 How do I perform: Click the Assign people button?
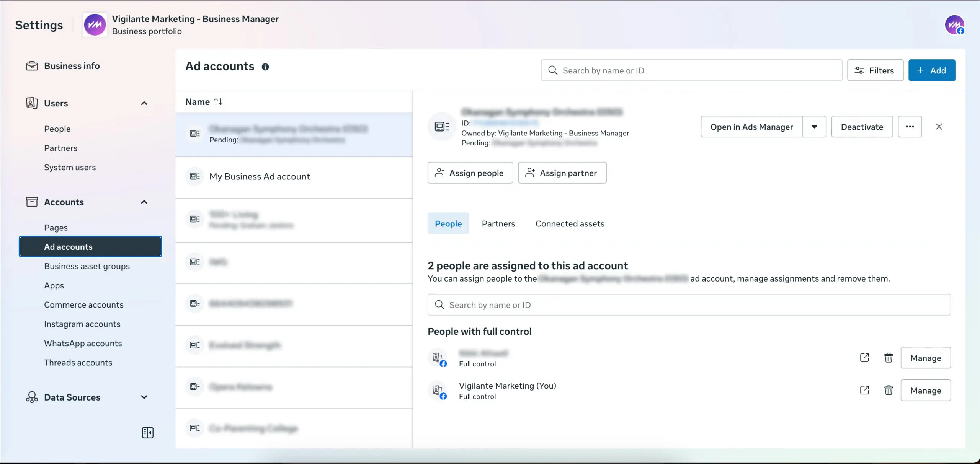coord(470,173)
